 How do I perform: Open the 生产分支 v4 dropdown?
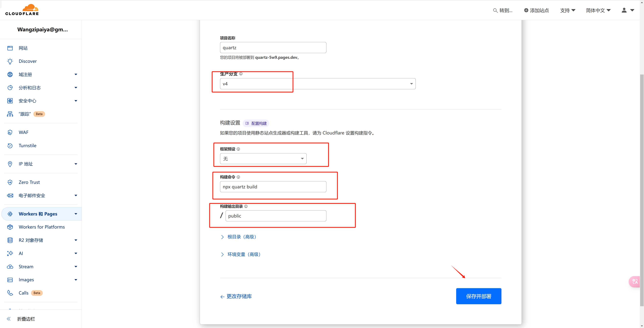pos(317,84)
